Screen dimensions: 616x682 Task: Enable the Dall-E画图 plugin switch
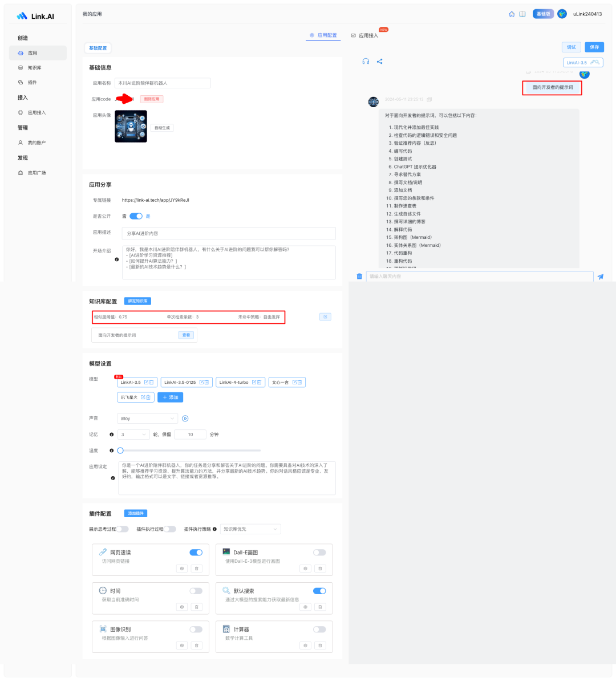point(320,553)
